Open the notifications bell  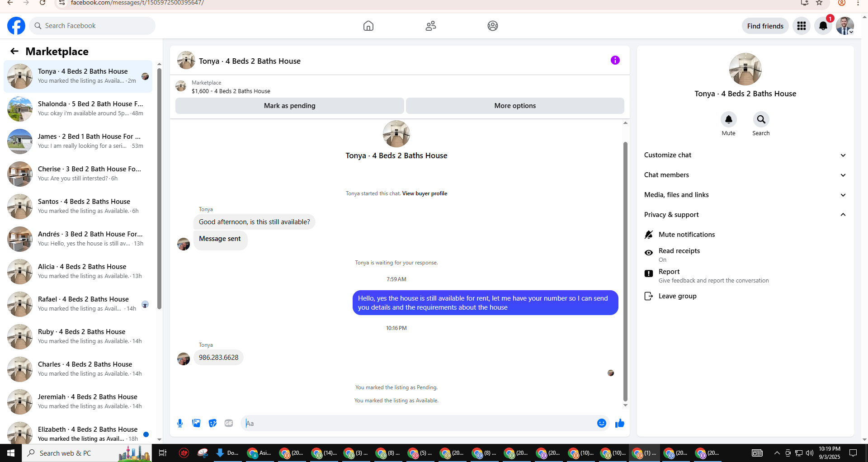(823, 26)
